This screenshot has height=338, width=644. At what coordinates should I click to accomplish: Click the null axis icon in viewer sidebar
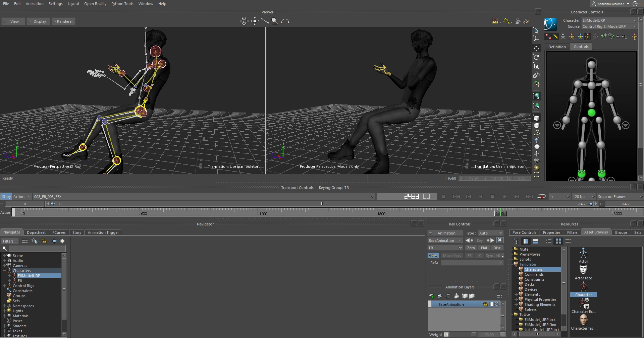(537, 154)
